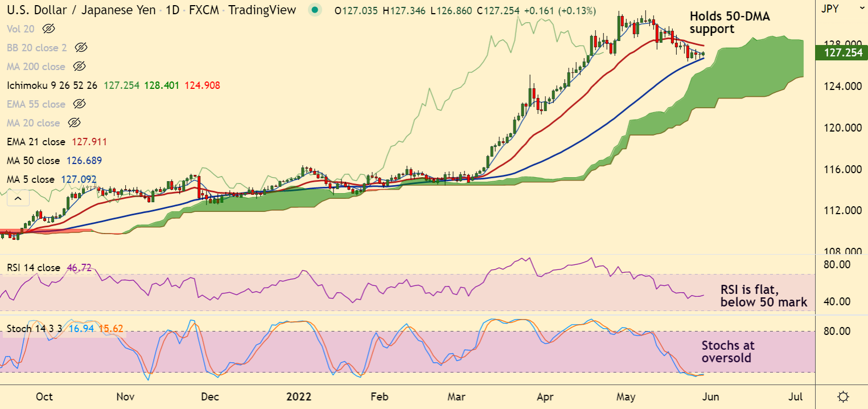Click the Stoch %K value 16.94
Screen dimensions: 868x409
pos(80,329)
